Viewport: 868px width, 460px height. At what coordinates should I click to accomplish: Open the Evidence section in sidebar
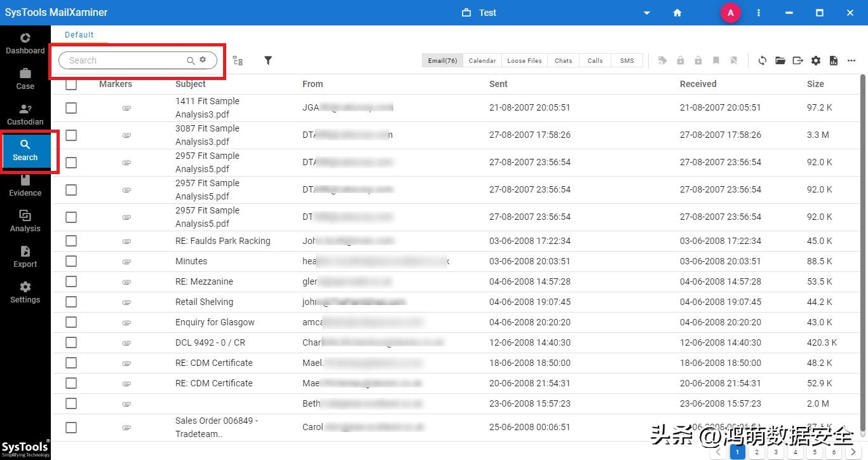25,186
